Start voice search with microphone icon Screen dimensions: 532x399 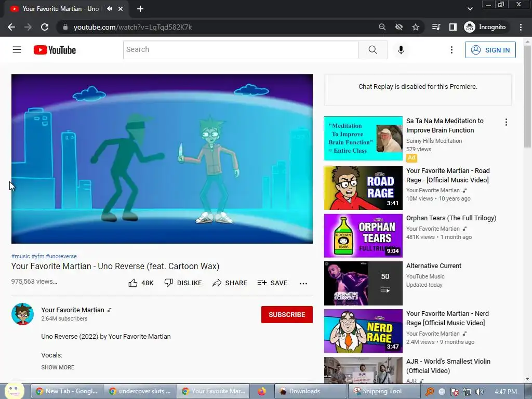pos(401,50)
